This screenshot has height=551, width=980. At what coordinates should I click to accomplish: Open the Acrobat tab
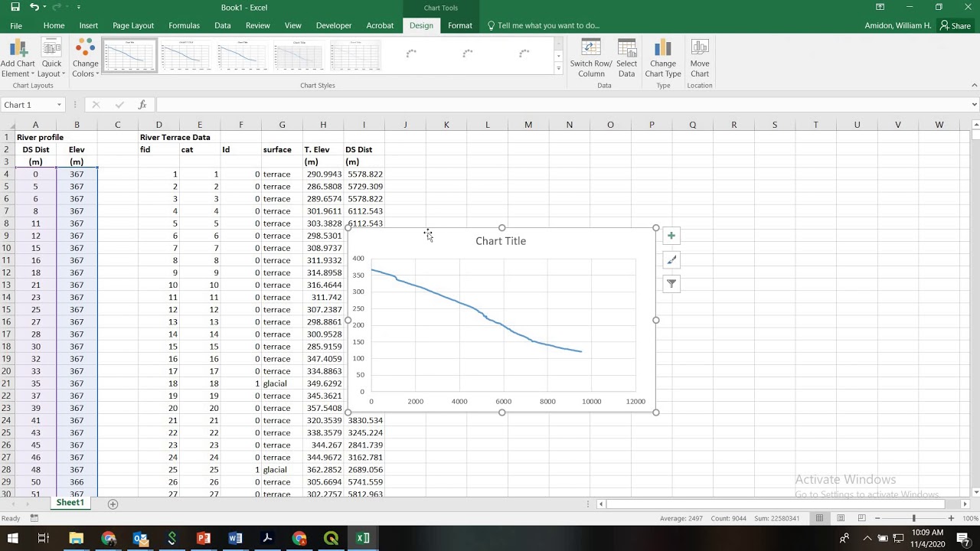(x=380, y=25)
